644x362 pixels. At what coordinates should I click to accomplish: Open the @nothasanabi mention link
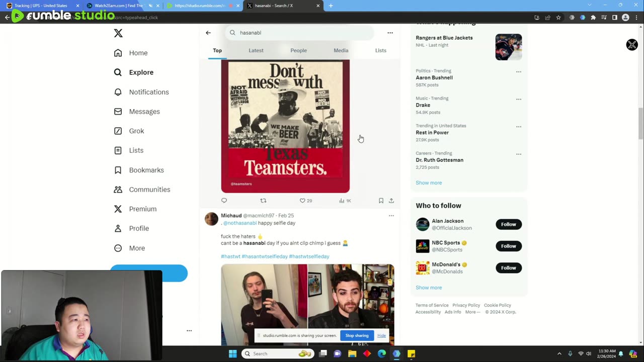(x=240, y=223)
